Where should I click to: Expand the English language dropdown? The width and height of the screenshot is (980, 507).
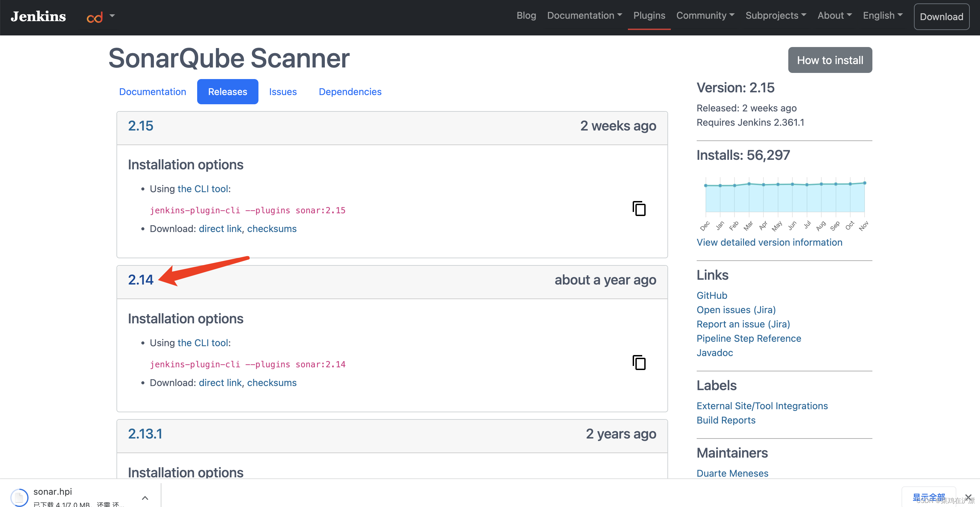pyautogui.click(x=882, y=16)
